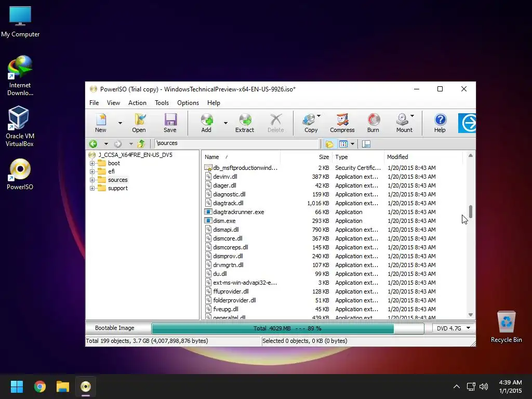The image size is (532, 399).
Task: Click the Recycle Bin desktop icon
Action: (x=506, y=327)
